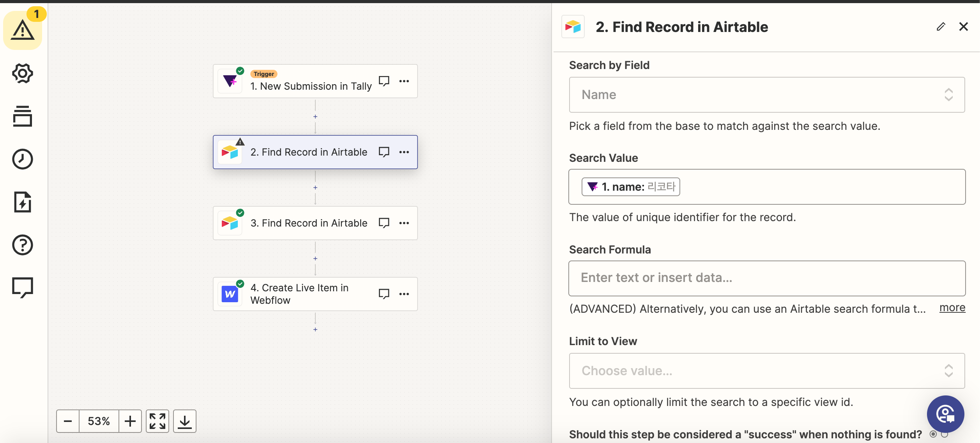
Task: Click the edit pencil icon for Find Record
Action: click(940, 26)
